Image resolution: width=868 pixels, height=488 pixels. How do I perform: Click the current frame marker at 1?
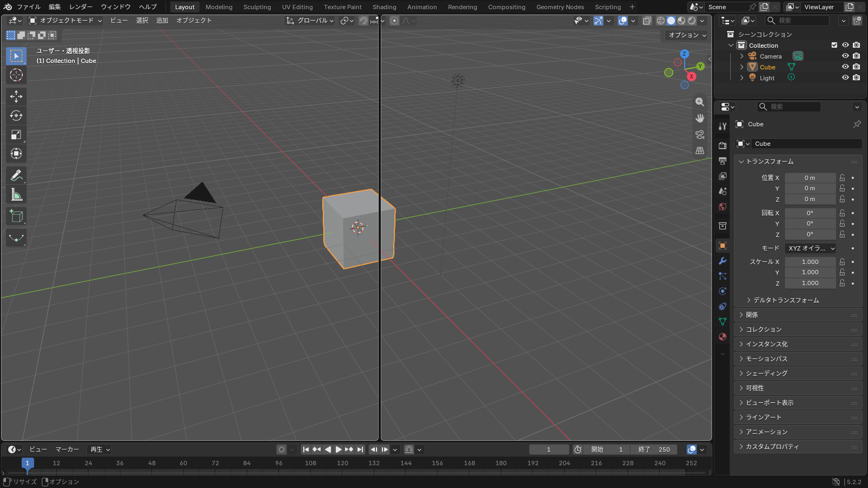click(x=28, y=463)
